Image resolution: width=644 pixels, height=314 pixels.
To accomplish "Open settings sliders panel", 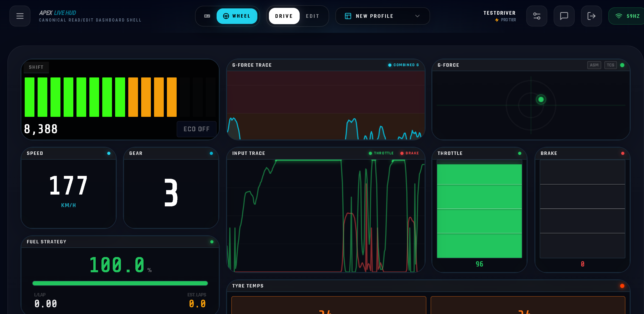I will point(537,16).
